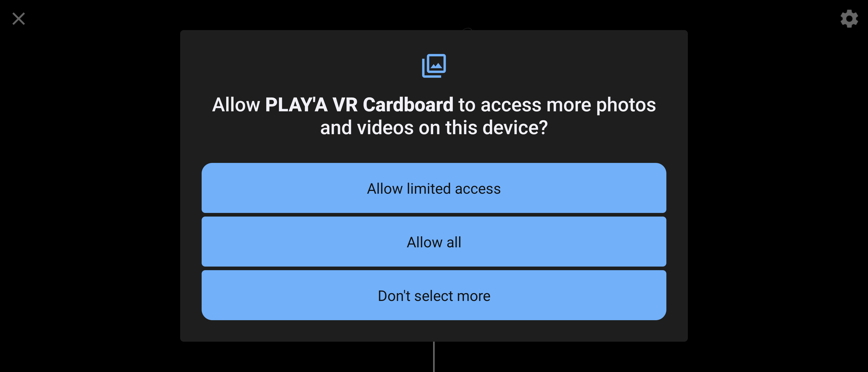Click "and videos on this device?" text line
The width and height of the screenshot is (868, 372).
pos(434,127)
